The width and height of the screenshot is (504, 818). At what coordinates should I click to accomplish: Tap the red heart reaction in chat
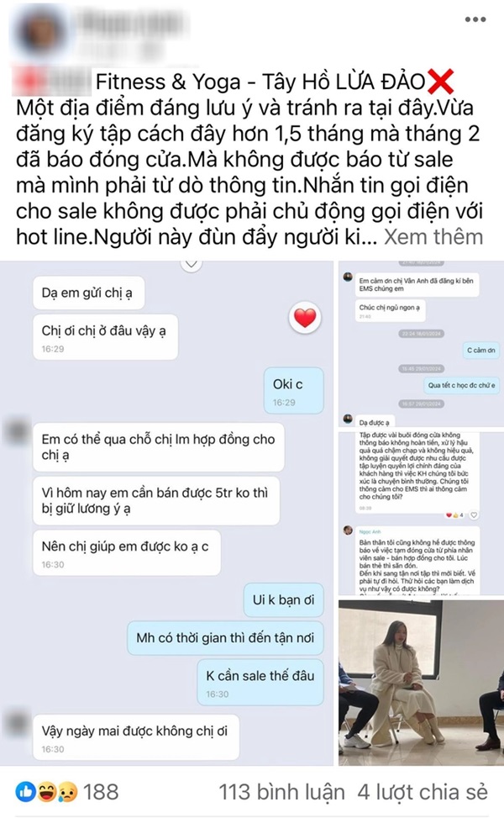(305, 317)
